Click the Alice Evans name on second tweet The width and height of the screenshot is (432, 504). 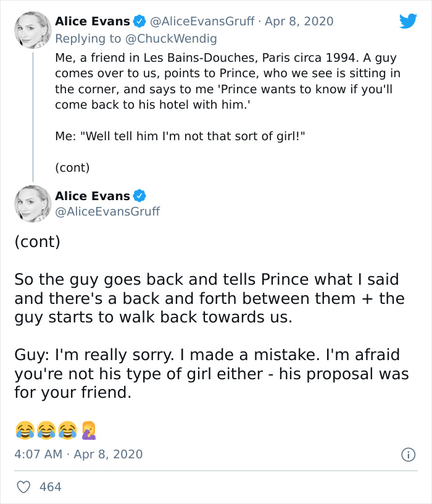[93, 195]
